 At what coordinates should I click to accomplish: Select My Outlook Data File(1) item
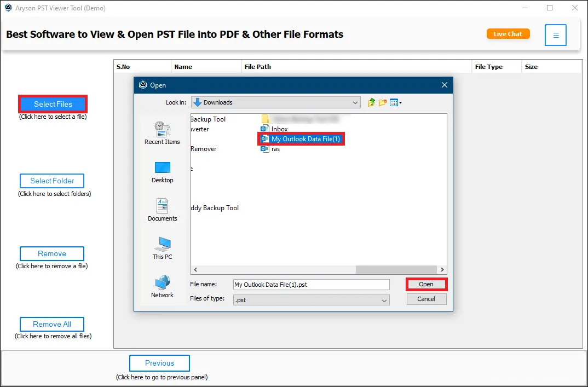301,138
